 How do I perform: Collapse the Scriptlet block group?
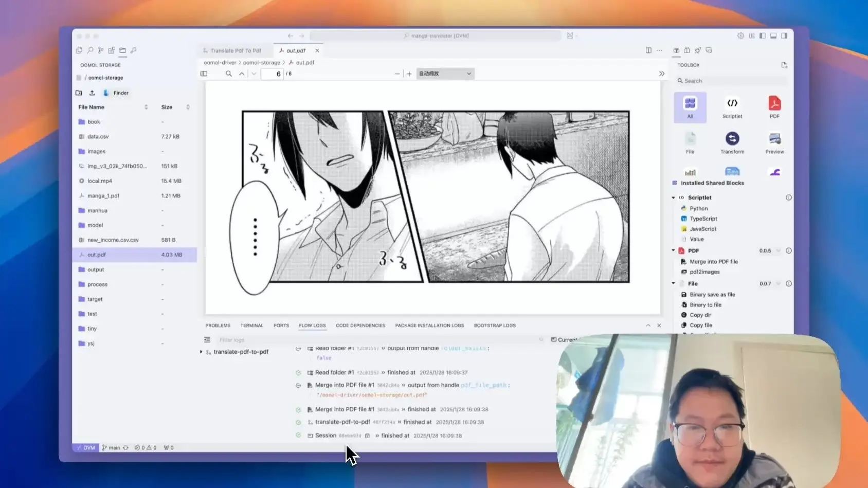pyautogui.click(x=674, y=197)
